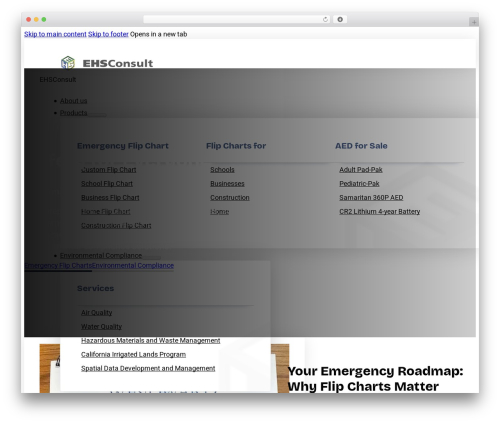This screenshot has height=423, width=500.
Task: Click the Emergency Flip Chart column heading
Action: click(x=123, y=146)
